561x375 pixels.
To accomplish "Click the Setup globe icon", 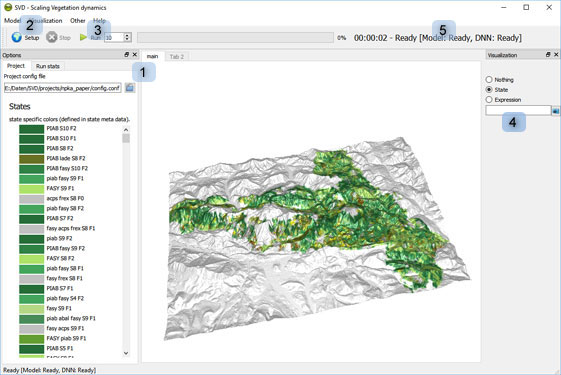I will tap(16, 37).
